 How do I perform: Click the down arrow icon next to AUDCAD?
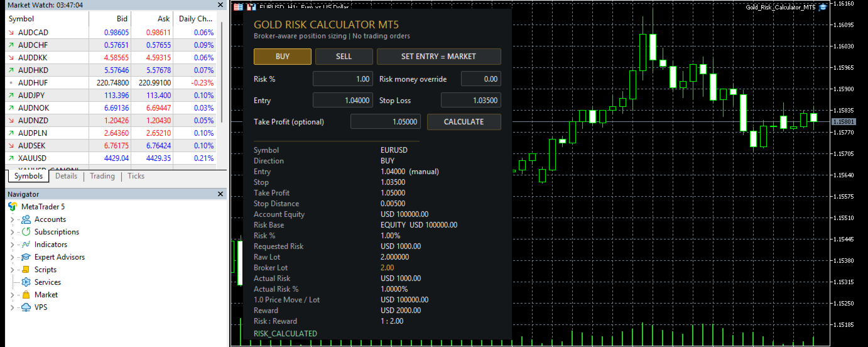pyautogui.click(x=11, y=33)
